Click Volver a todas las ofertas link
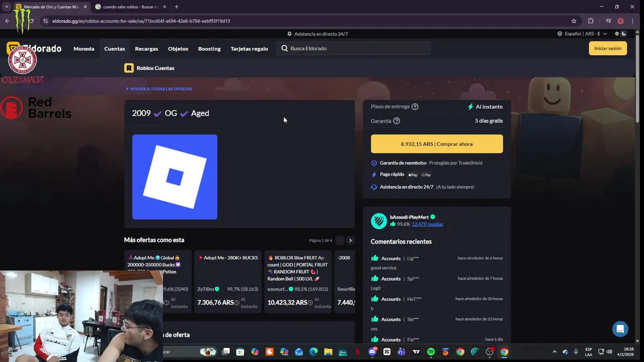 pyautogui.click(x=159, y=88)
